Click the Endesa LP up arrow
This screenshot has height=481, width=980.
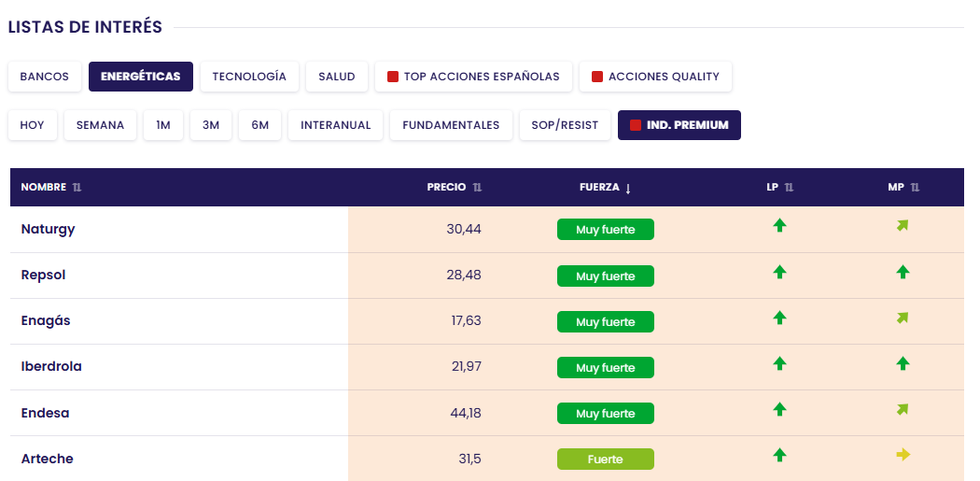(x=779, y=410)
